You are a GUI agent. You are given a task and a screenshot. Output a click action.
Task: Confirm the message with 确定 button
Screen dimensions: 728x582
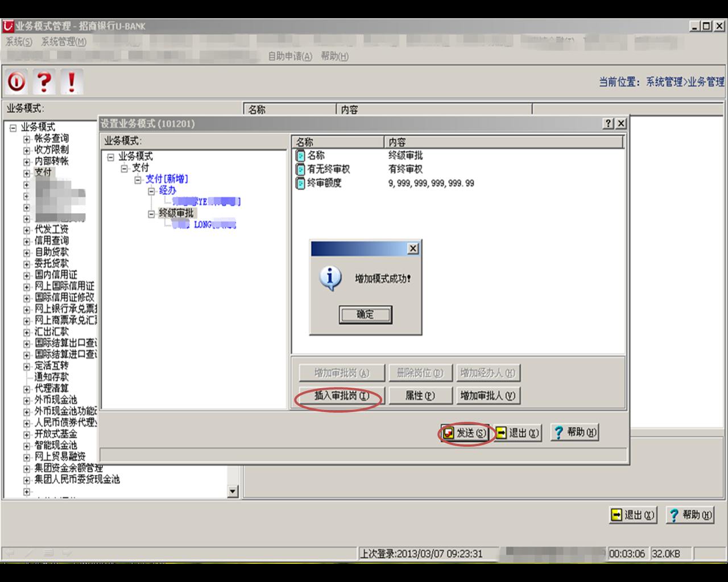[365, 314]
